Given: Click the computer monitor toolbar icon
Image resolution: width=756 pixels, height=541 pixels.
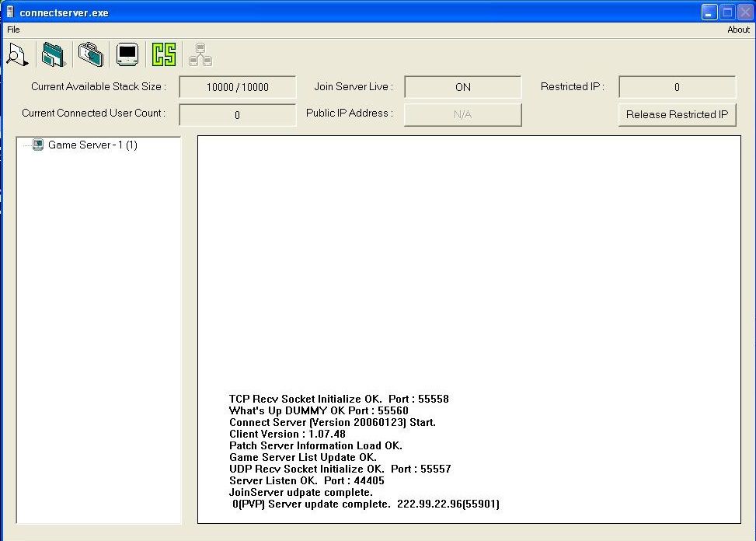Looking at the screenshot, I should click(x=127, y=54).
